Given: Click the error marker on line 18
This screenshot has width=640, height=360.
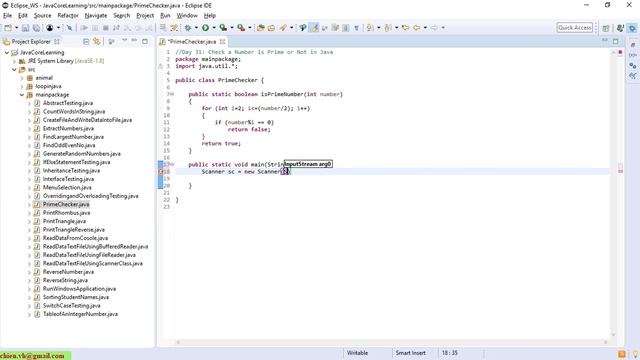Looking at the screenshot, I should 161,172.
